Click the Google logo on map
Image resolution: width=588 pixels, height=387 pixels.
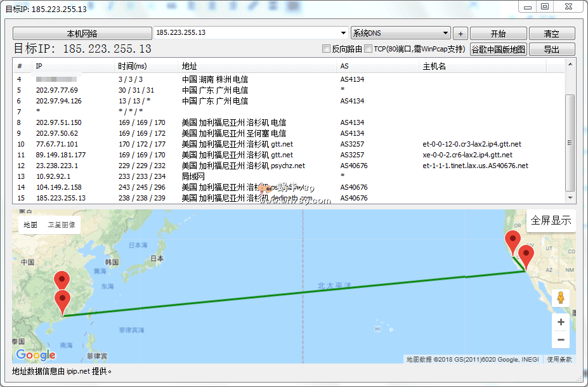(x=36, y=355)
